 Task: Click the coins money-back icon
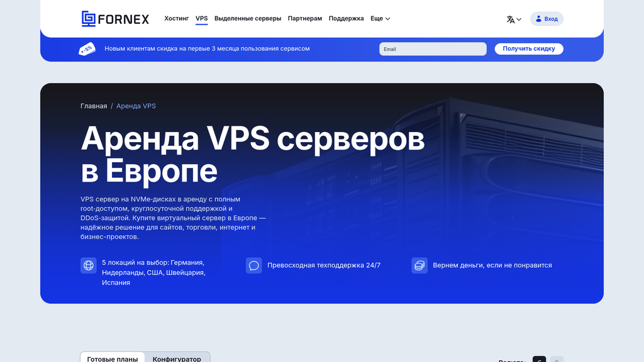click(419, 265)
